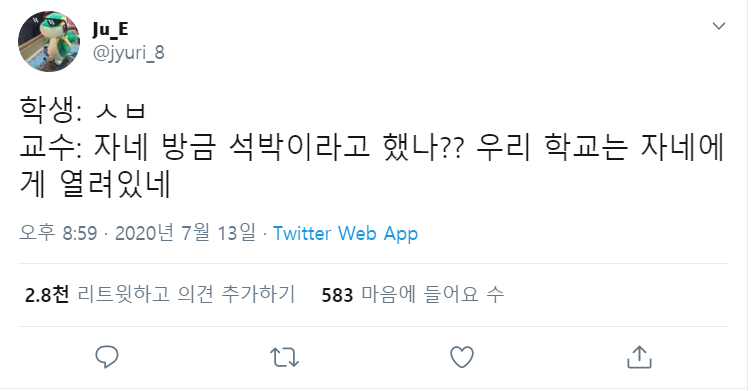Open Ju_E's profile avatar picture
751x391 pixels.
pyautogui.click(x=49, y=42)
